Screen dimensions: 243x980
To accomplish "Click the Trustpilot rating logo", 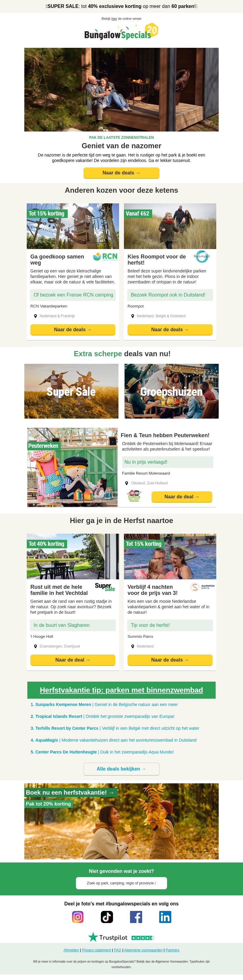I will click(x=121, y=937).
